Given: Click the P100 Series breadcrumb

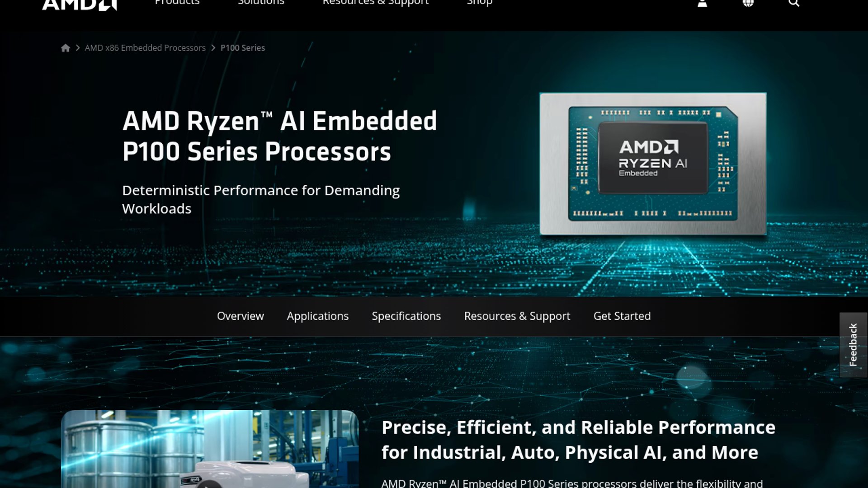Looking at the screenshot, I should (243, 48).
